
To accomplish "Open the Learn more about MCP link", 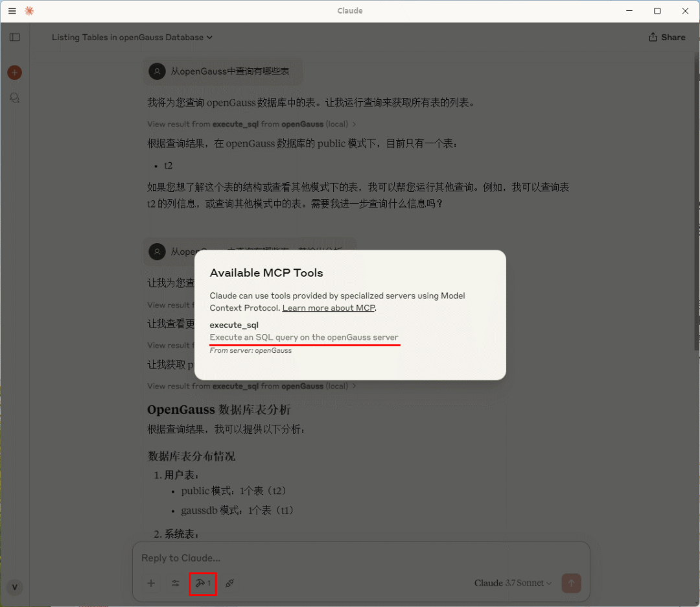I will pyautogui.click(x=329, y=308).
